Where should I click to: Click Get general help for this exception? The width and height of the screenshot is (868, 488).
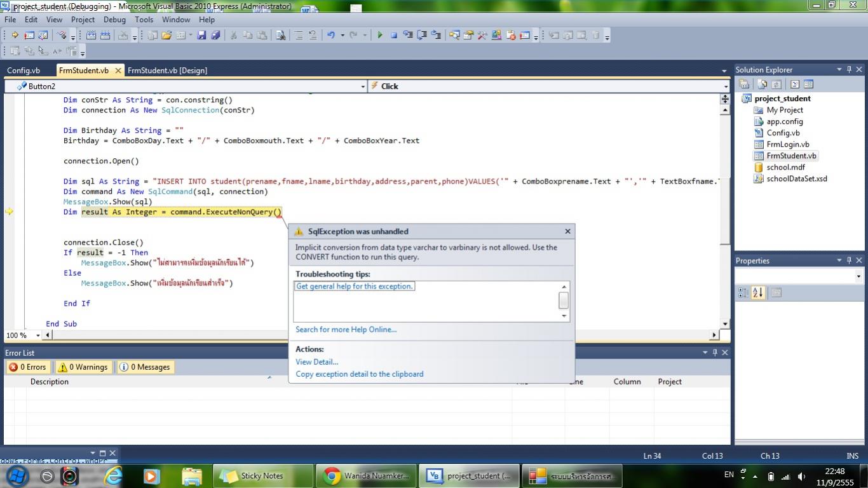(x=355, y=287)
